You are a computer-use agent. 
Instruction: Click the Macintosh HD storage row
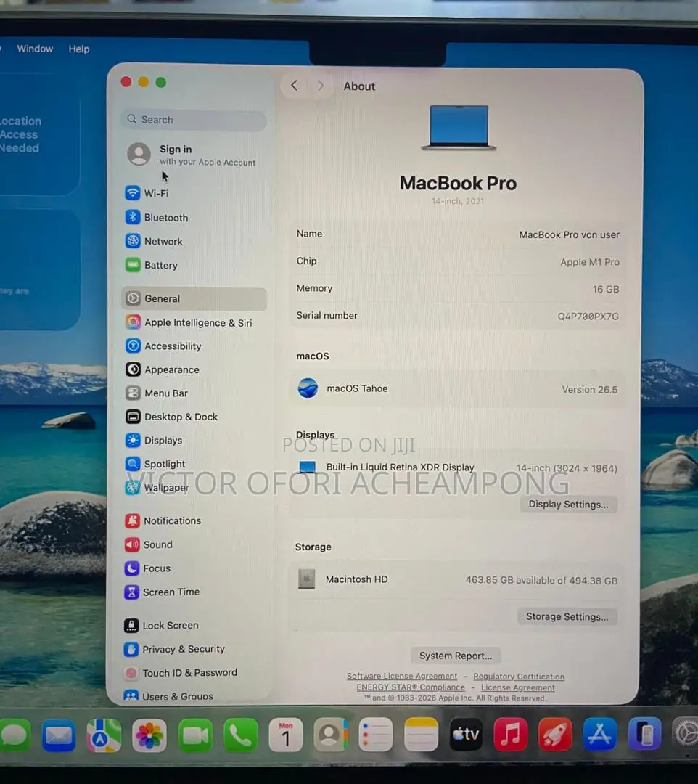pyautogui.click(x=457, y=579)
